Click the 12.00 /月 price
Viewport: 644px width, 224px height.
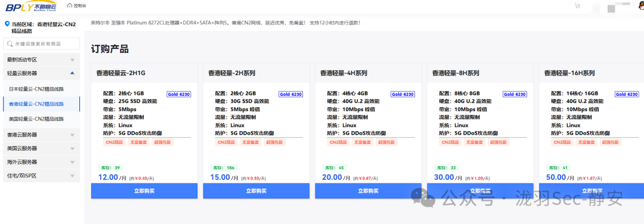112,178
